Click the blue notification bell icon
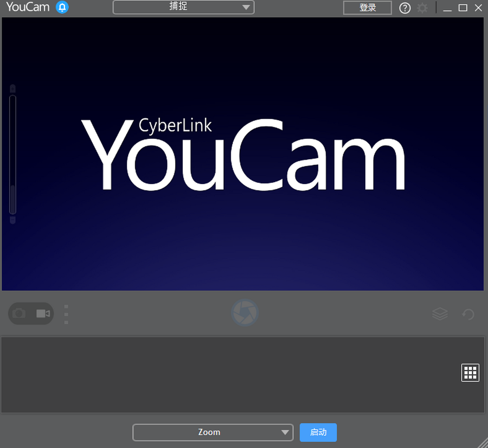Screen dimensions: 488x448 tap(62, 7)
